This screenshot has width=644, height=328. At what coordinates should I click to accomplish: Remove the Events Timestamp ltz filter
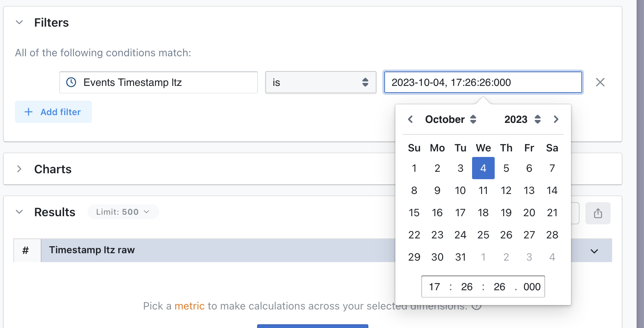[600, 82]
